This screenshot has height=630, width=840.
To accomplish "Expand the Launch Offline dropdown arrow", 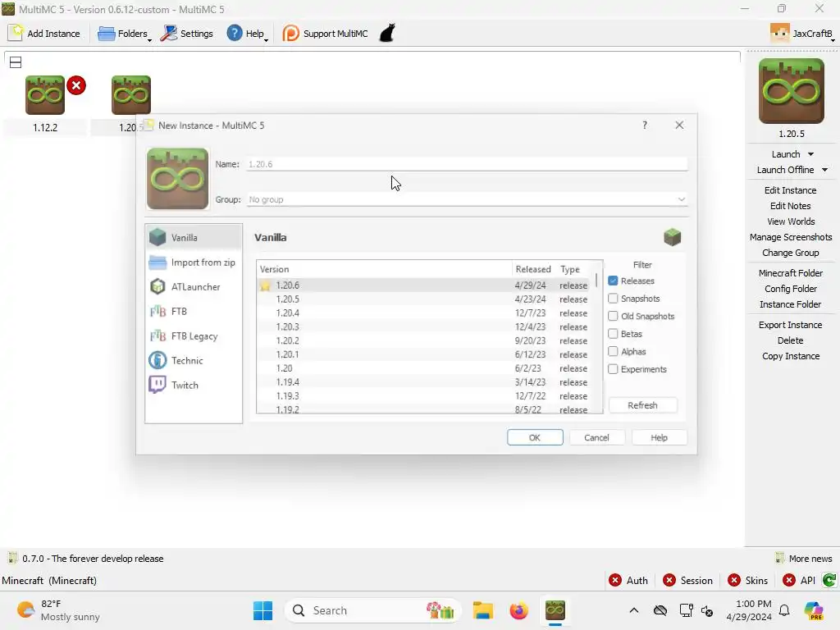I will (x=825, y=170).
